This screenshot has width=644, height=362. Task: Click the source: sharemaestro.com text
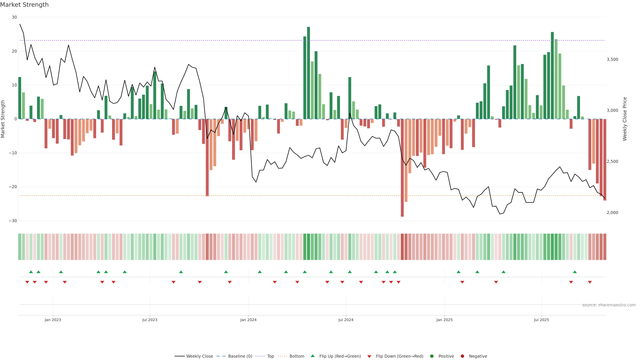point(609,305)
